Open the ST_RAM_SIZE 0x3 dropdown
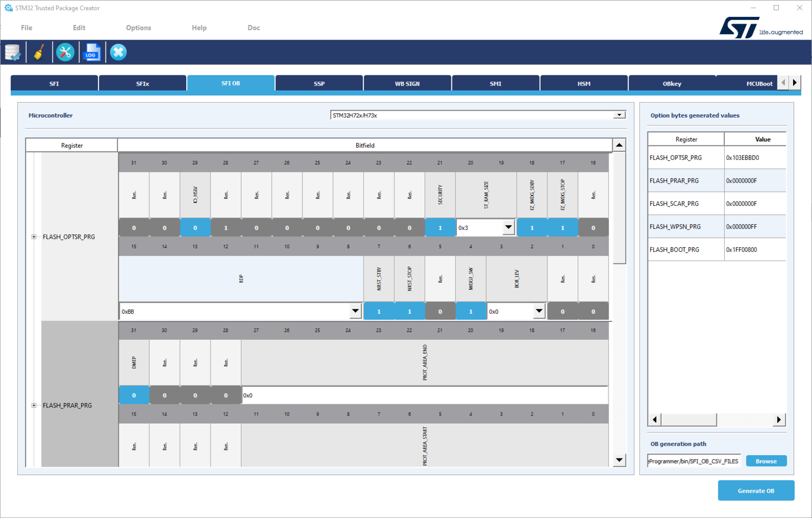 coord(486,228)
